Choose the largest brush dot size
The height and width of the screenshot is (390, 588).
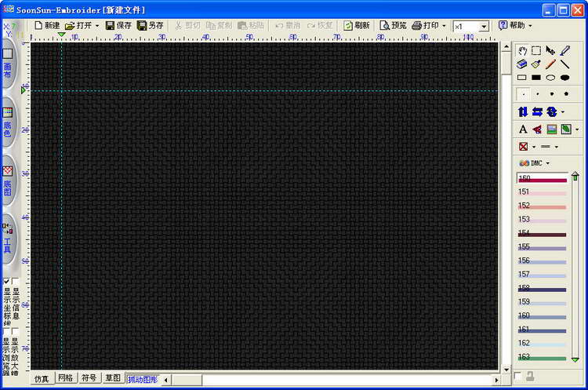click(566, 94)
